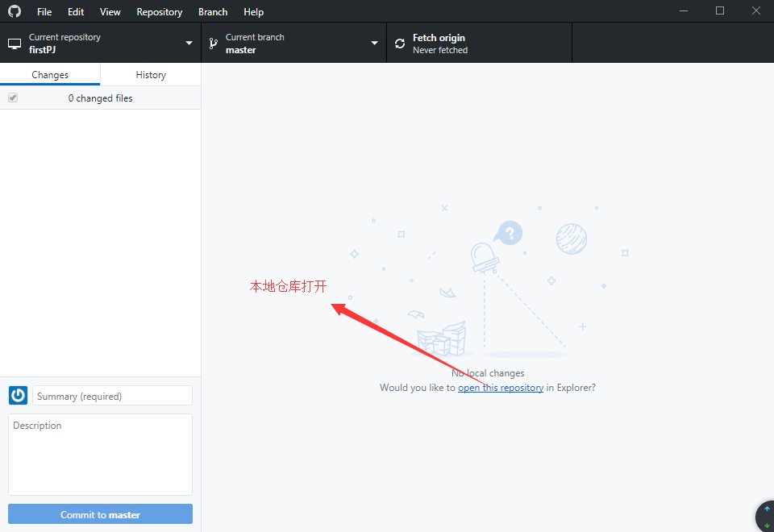
Task: Click the up/down arrows badge in corner
Action: 767,517
